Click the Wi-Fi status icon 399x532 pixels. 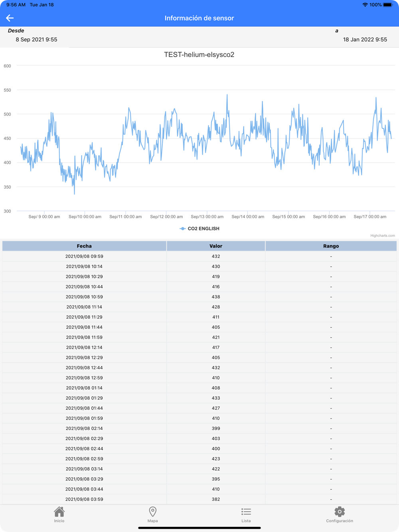tap(365, 5)
